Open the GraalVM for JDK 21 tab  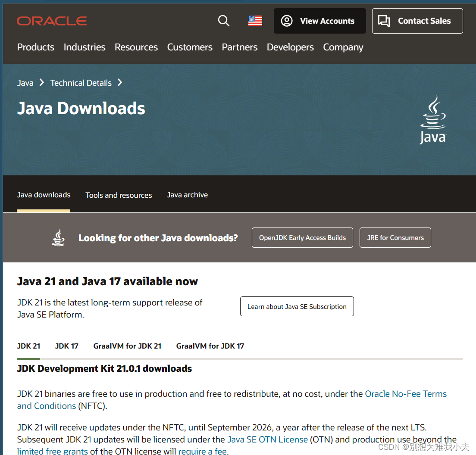click(127, 346)
